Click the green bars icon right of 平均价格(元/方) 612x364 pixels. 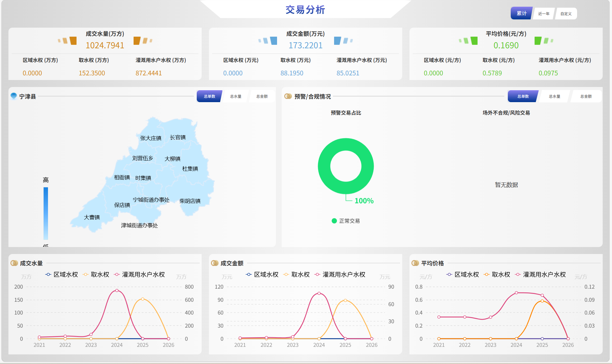[543, 41]
